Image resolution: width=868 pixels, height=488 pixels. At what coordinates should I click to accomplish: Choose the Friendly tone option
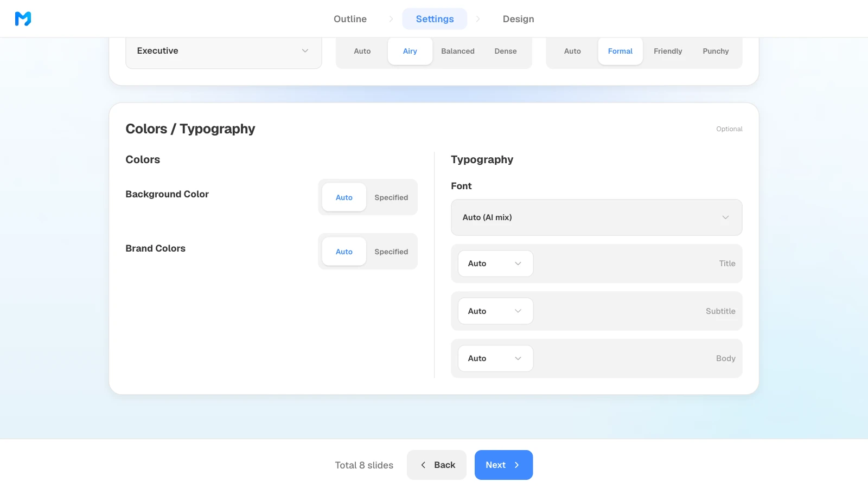click(x=668, y=51)
